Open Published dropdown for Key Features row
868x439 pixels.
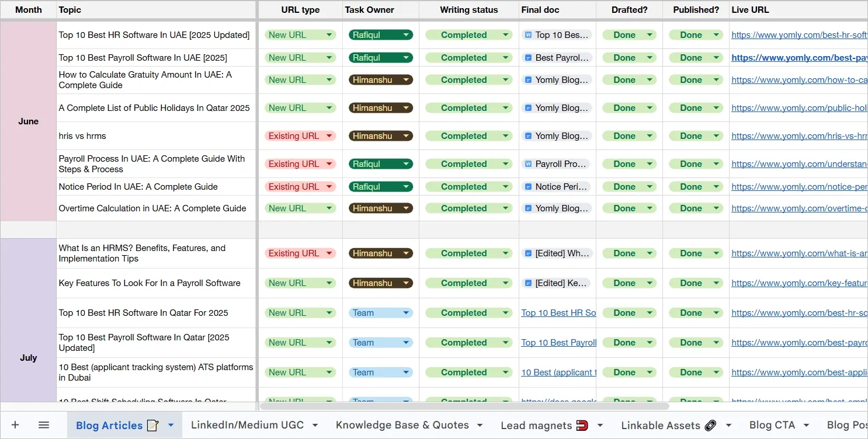tap(696, 283)
